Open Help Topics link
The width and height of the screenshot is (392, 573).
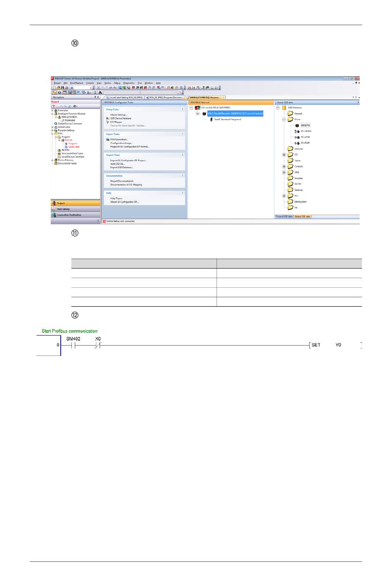pyautogui.click(x=116, y=198)
